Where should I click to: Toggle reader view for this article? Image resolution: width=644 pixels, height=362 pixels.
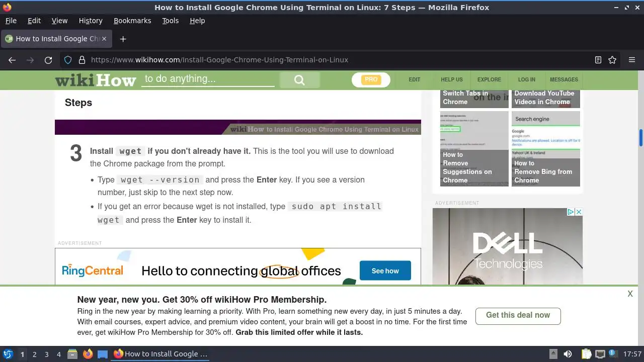598,60
